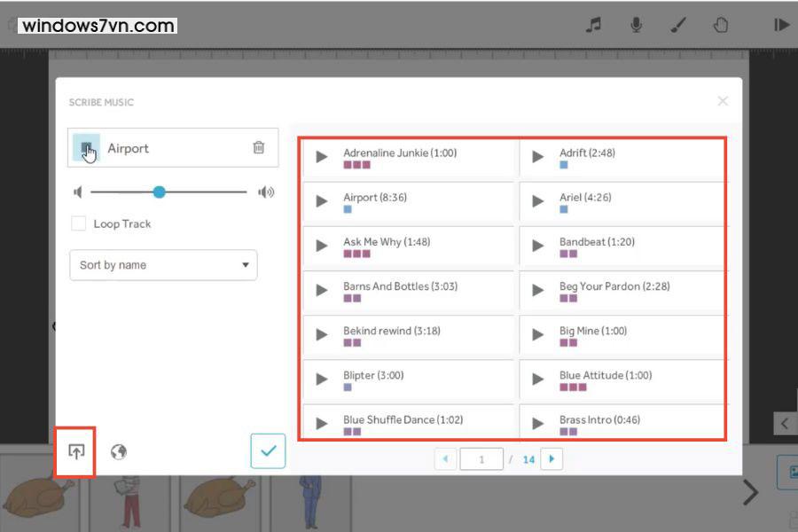Enable the Loop Track checkbox
This screenshot has width=798, height=532.
(79, 223)
